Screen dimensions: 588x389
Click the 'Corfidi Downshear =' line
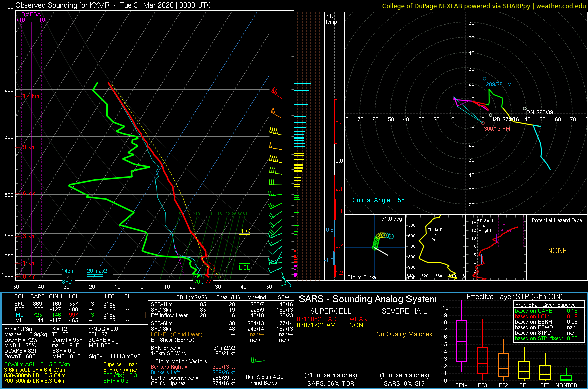point(193,378)
